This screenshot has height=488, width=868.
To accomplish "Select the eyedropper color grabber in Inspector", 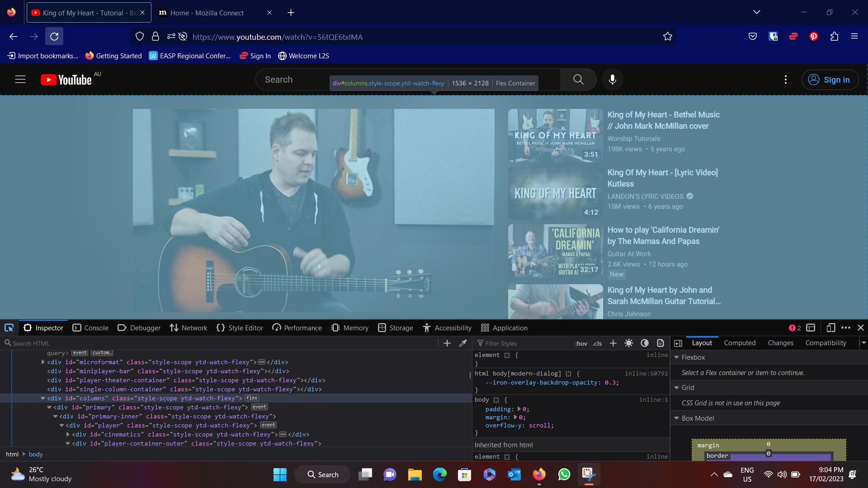I will point(463,343).
